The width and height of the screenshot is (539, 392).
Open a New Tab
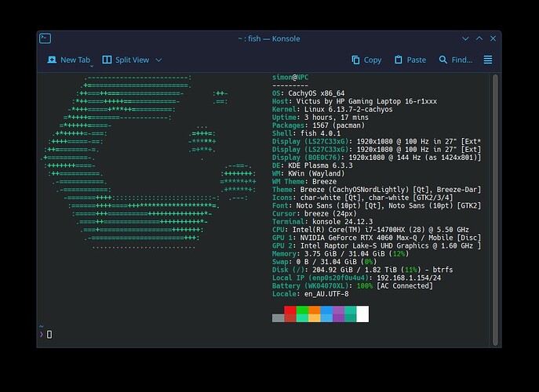[x=68, y=60]
